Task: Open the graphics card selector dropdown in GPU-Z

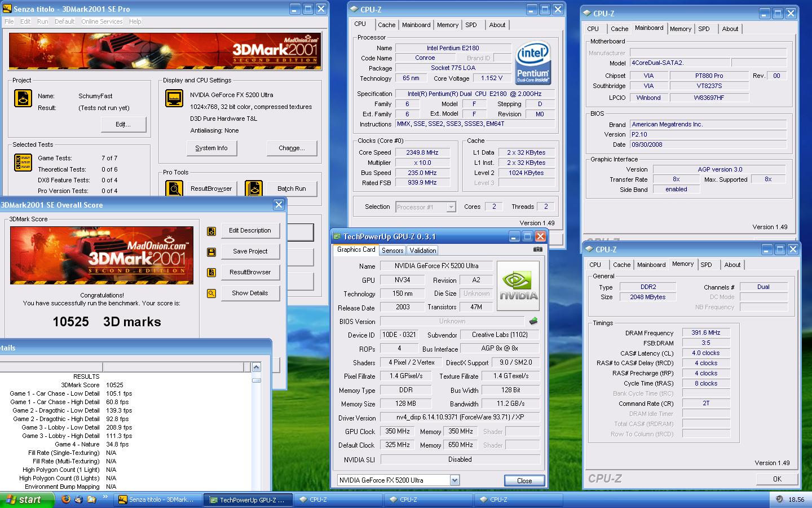Action: (x=454, y=480)
